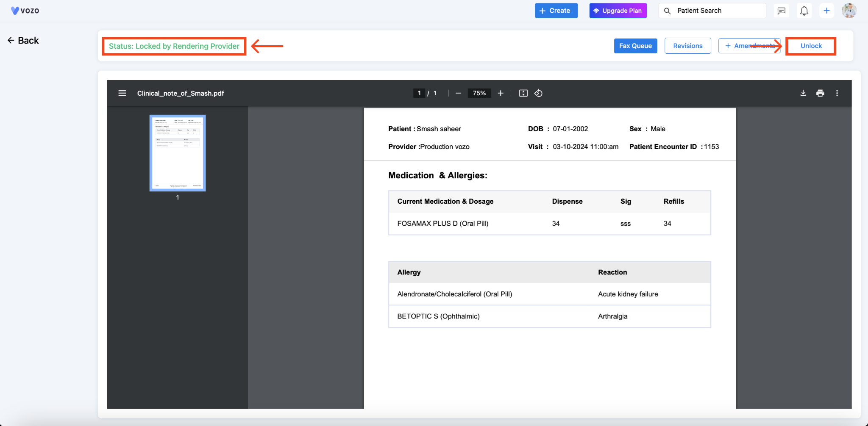The image size is (868, 426).
Task: Click DOB value 07-01-2002
Action: pyautogui.click(x=570, y=129)
